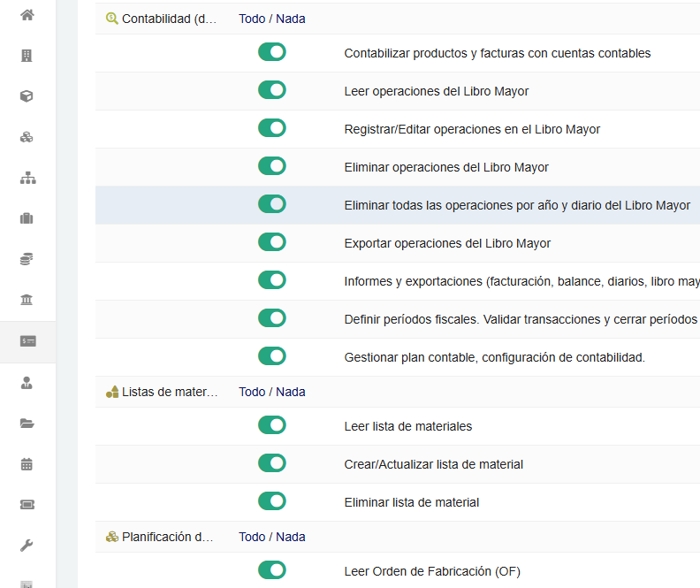Click the Listas de materiales module icon

pos(112,392)
